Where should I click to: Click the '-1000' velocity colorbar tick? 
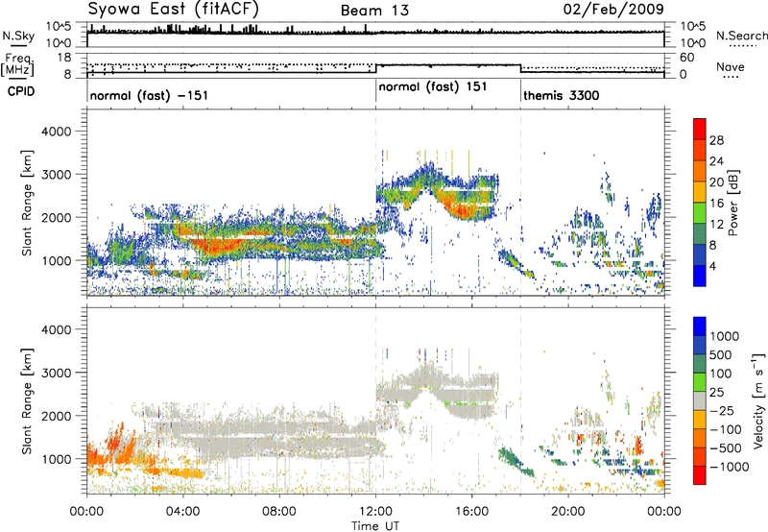729,467
